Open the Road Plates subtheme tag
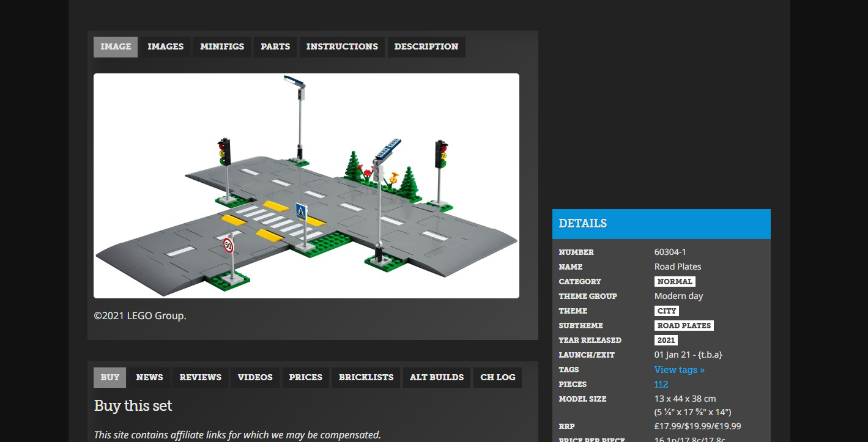This screenshot has width=868, height=442. (x=684, y=326)
